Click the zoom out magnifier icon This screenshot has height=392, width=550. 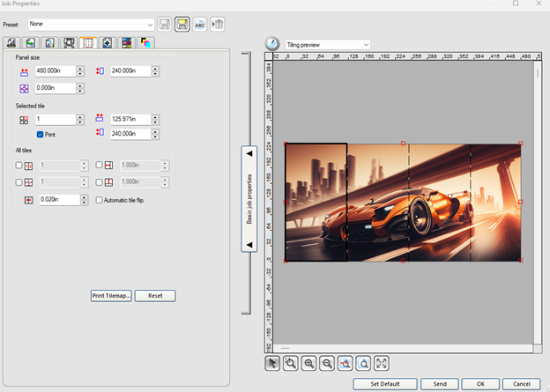pyautogui.click(x=327, y=363)
